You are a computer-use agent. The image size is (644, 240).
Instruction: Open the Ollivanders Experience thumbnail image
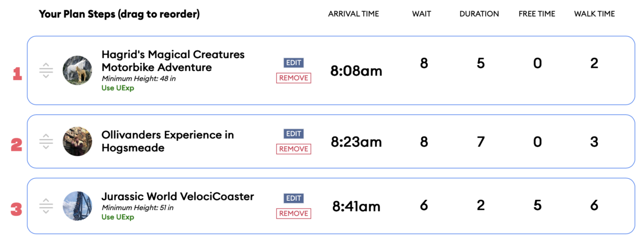[77, 141]
